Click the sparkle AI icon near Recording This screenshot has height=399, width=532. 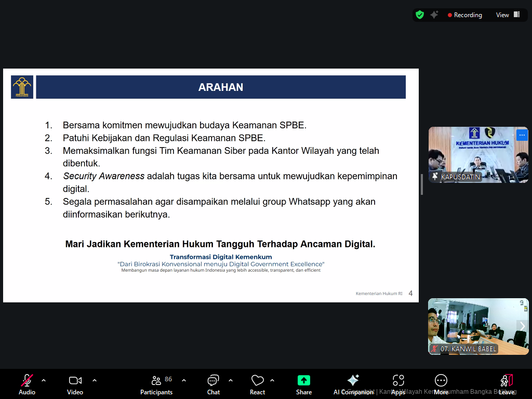click(434, 15)
